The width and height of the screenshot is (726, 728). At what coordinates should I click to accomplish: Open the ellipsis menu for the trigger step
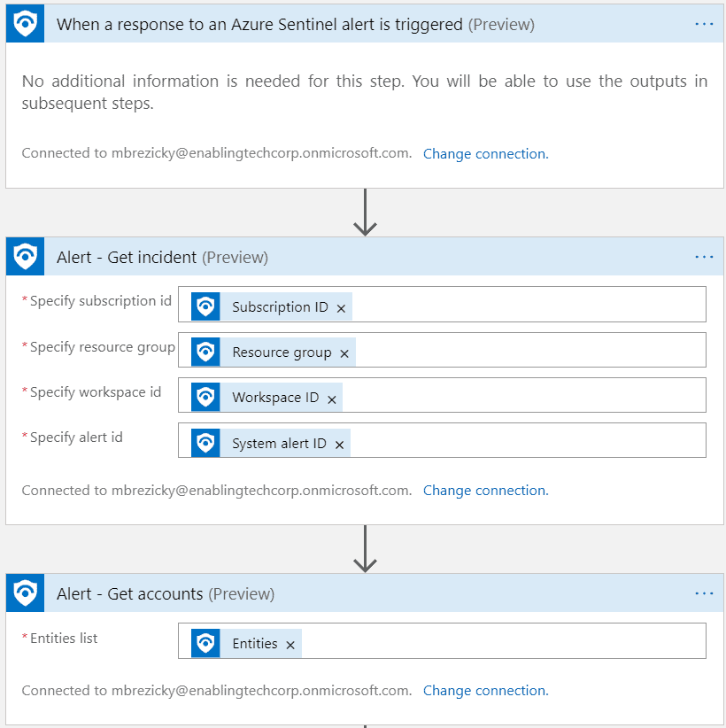(704, 24)
